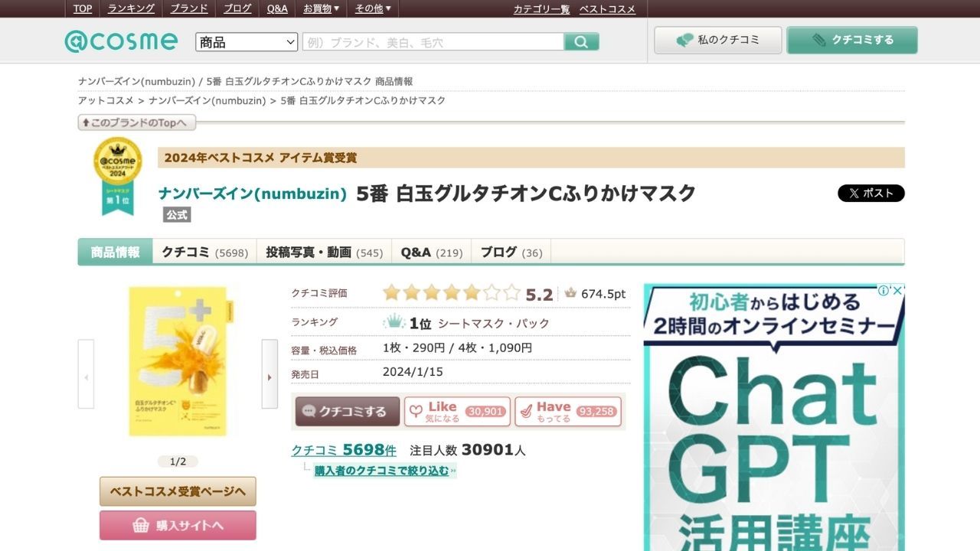Open ベストコスメ受賞ページへ button
Viewport: 980px width, 551px height.
tap(178, 491)
